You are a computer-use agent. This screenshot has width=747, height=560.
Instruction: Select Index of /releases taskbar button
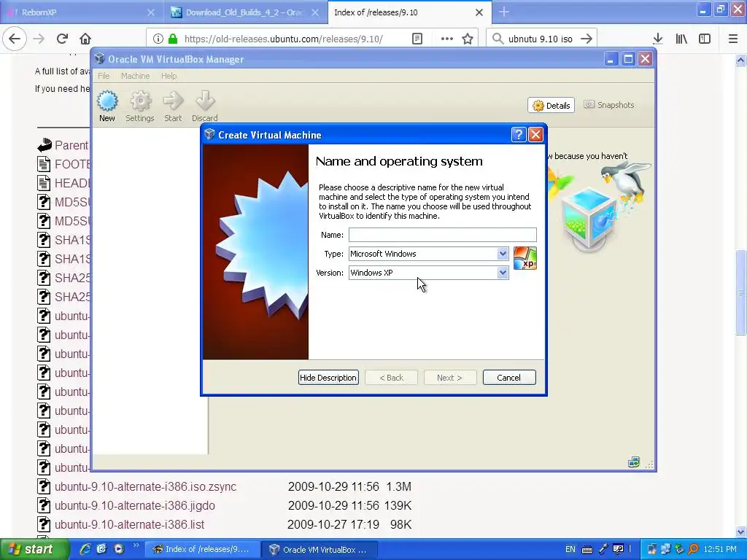(x=203, y=550)
